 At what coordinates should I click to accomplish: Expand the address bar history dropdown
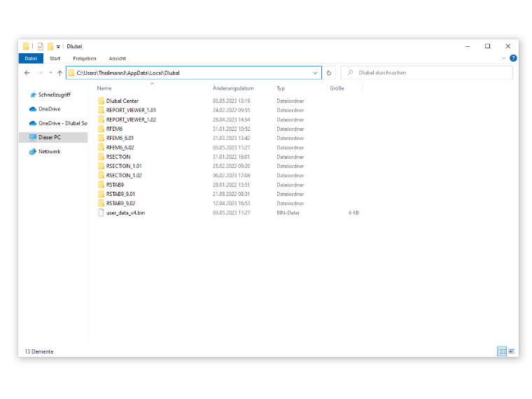(315, 73)
